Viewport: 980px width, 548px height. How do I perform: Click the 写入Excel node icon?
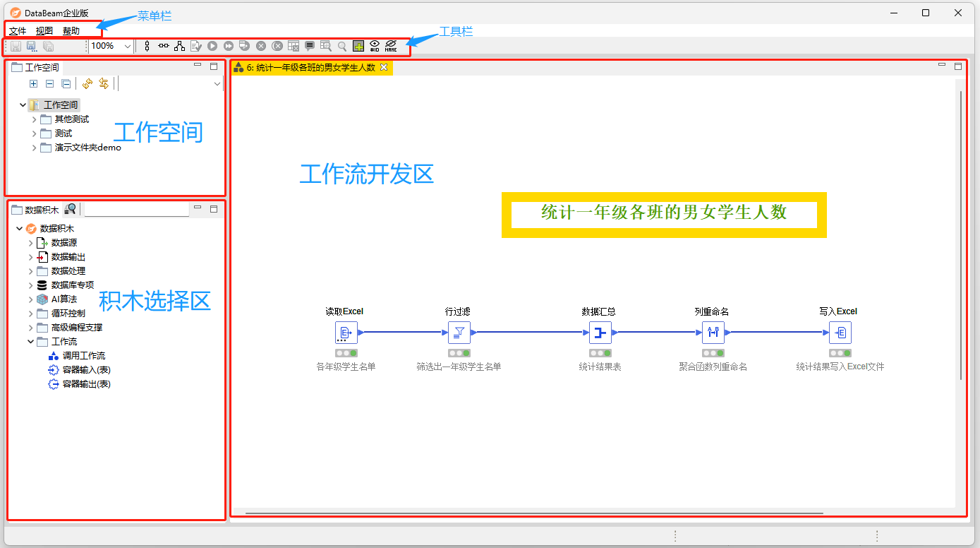[840, 333]
